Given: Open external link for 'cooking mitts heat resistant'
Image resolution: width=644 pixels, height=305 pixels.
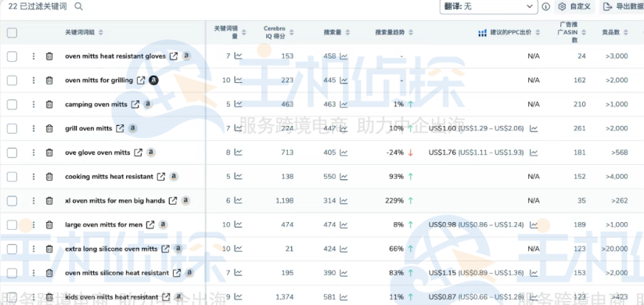Looking at the screenshot, I should coord(161,177).
